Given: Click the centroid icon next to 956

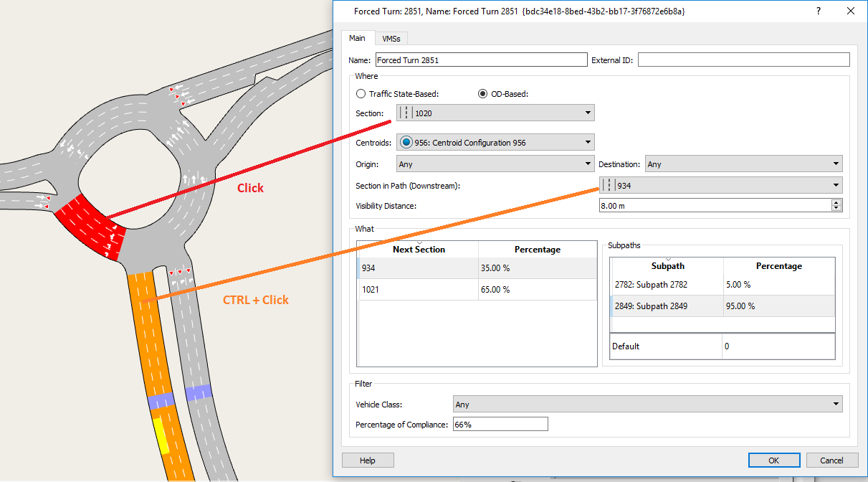Looking at the screenshot, I should (406, 142).
